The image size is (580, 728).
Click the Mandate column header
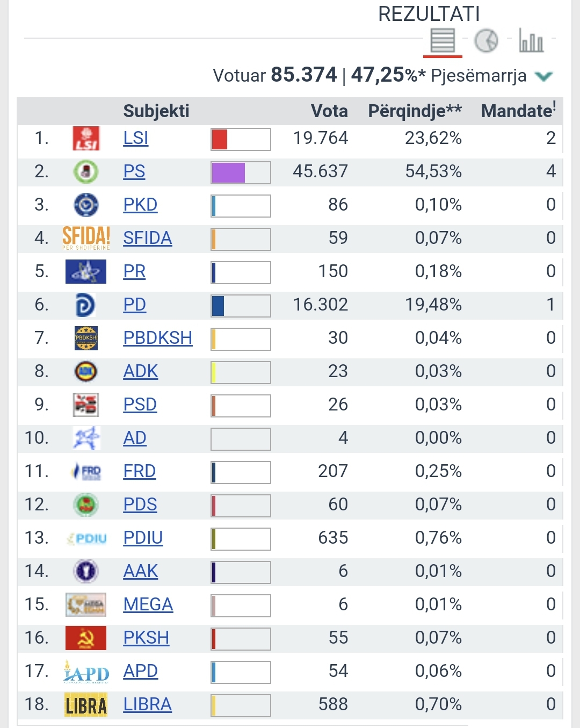(518, 111)
